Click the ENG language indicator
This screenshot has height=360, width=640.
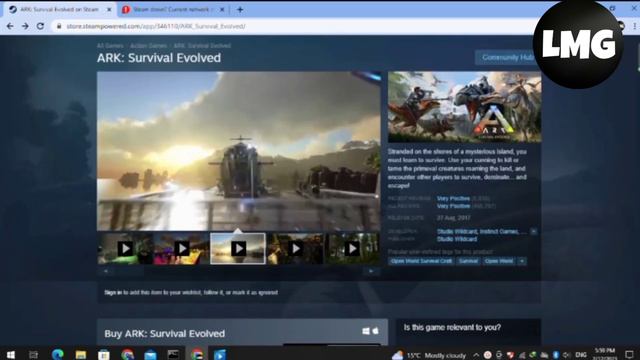pyautogui.click(x=581, y=355)
